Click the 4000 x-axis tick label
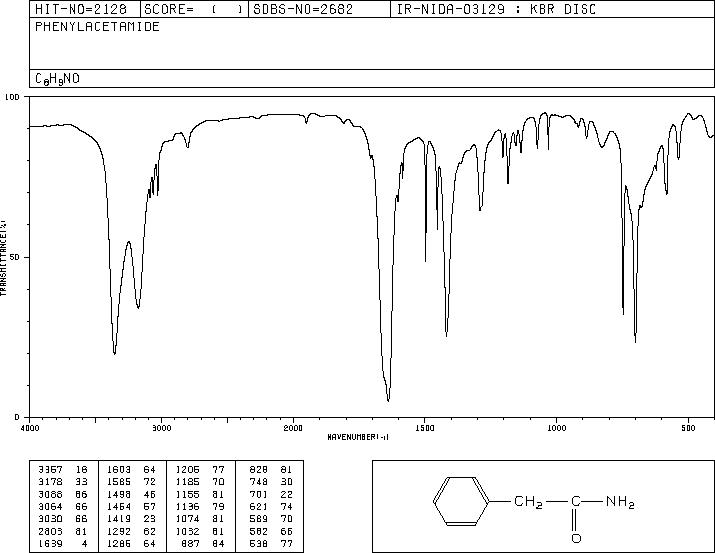Image resolution: width=715 pixels, height=553 pixels. coord(30,428)
